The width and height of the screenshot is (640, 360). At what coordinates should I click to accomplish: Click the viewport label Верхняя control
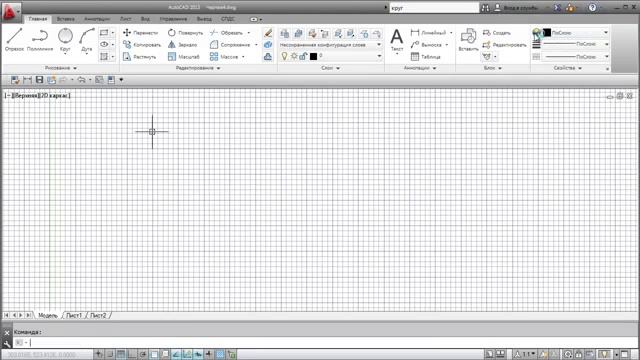[27, 96]
